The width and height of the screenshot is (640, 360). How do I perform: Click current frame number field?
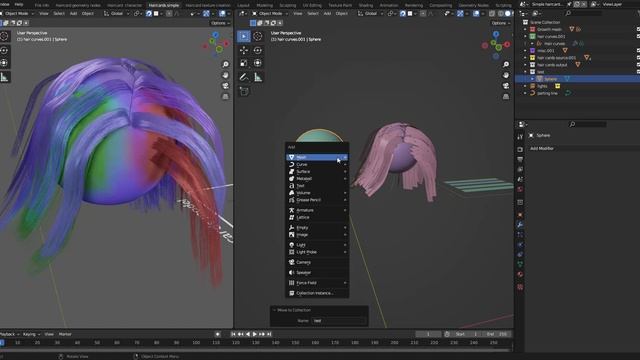428,334
